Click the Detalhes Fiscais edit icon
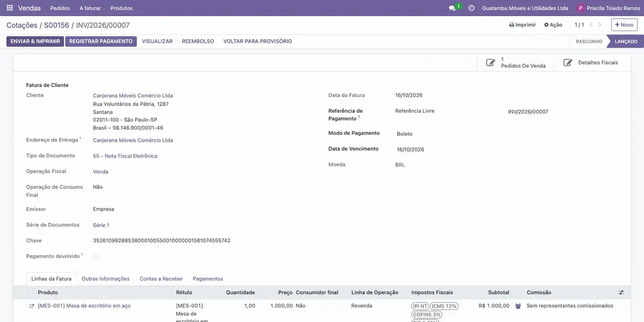The width and height of the screenshot is (644, 322). pos(568,63)
